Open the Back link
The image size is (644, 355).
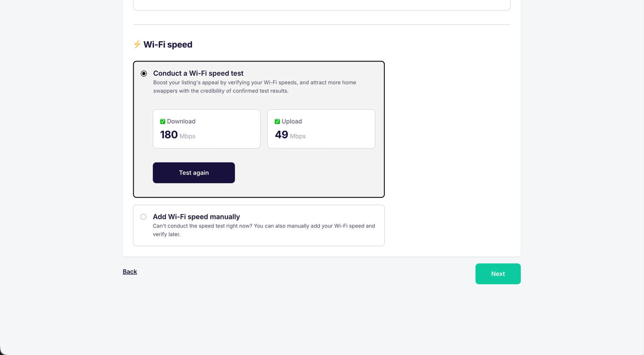[130, 272]
